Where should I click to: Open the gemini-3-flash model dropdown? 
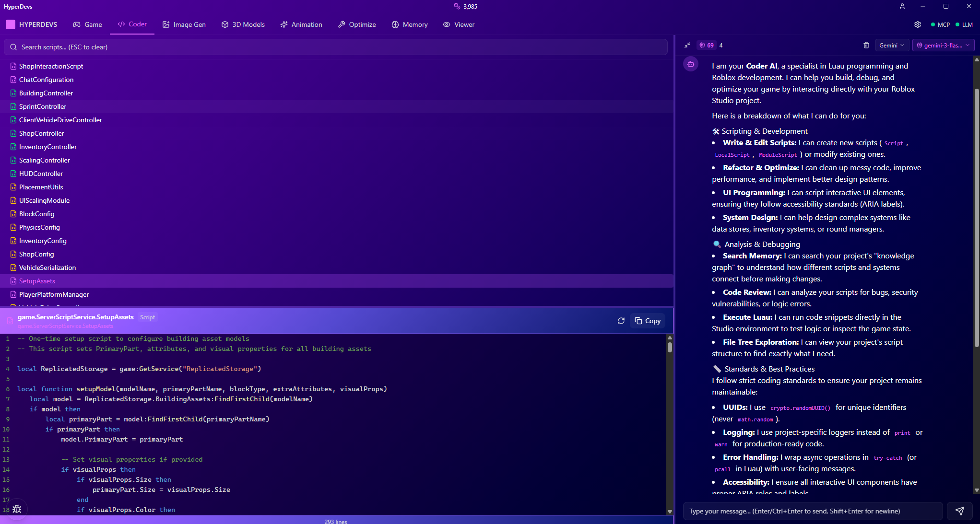(x=943, y=45)
